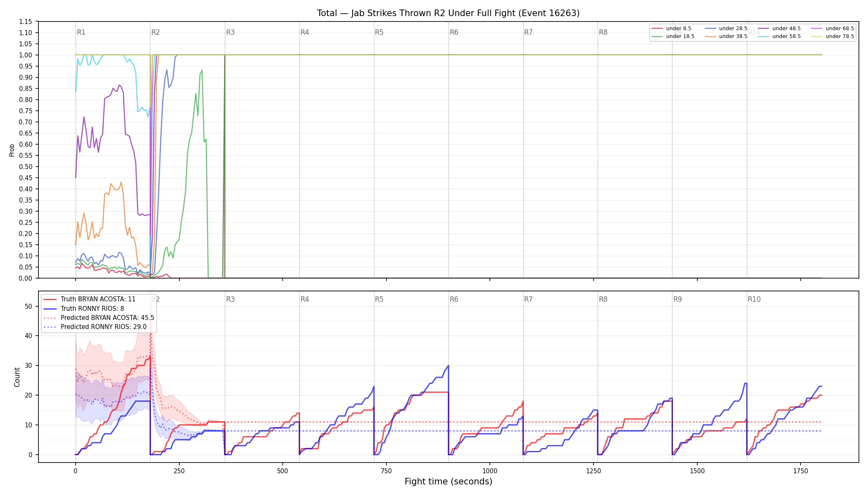Click the 0.50 tick on Prob axis
The width and height of the screenshot is (868, 496).
26,167
